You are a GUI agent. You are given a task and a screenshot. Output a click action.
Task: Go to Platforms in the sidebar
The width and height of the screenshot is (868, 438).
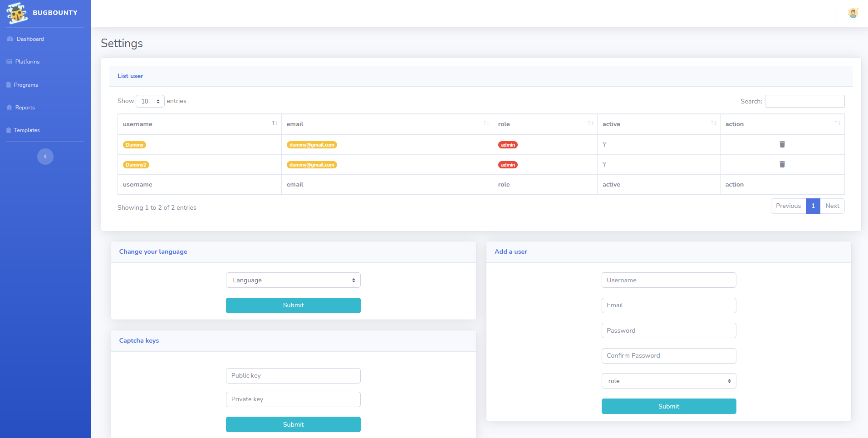(23, 62)
